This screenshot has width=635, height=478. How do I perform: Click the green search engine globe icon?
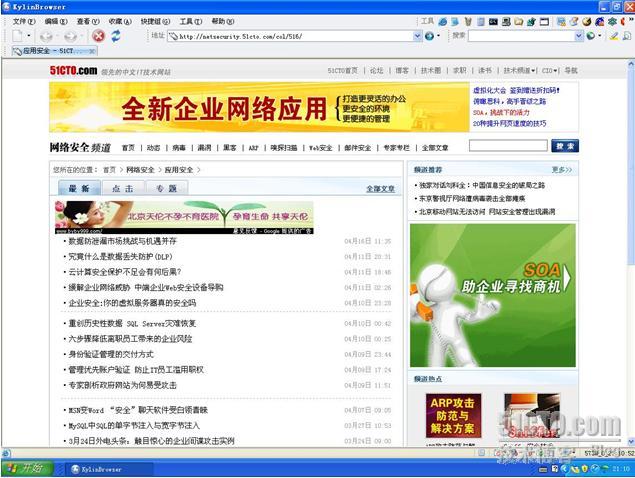coord(590,36)
